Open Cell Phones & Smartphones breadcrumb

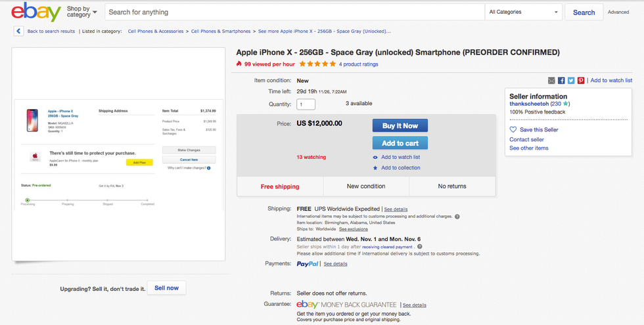tap(221, 31)
